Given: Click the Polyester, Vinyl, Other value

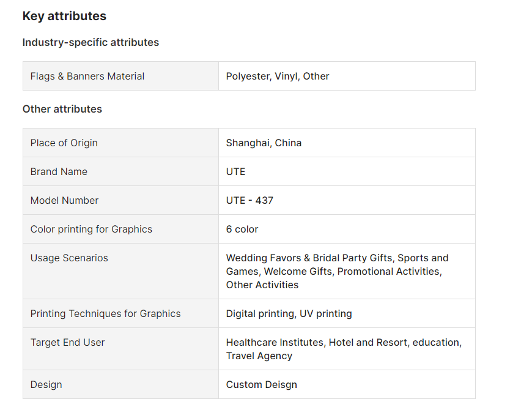Looking at the screenshot, I should tap(278, 76).
